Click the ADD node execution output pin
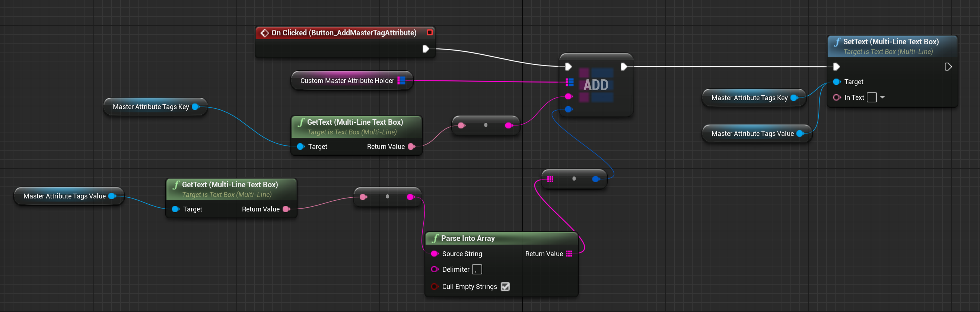This screenshot has height=312, width=980. (x=624, y=67)
